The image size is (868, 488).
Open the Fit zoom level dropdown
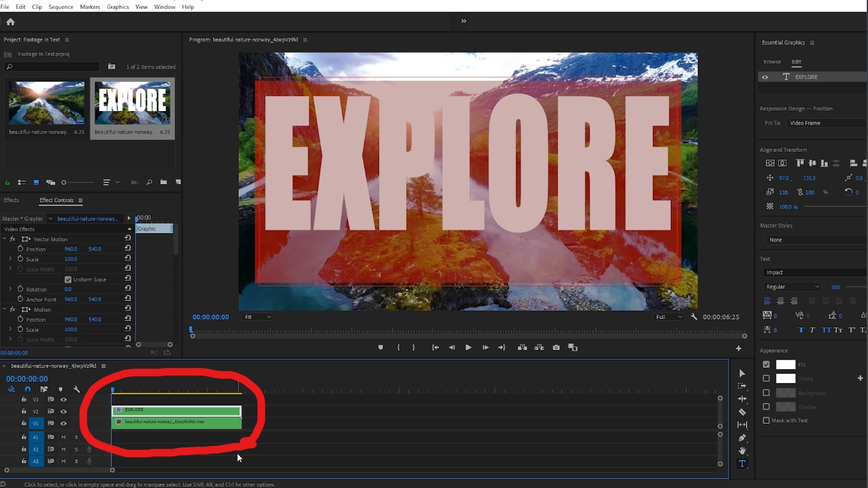point(258,316)
